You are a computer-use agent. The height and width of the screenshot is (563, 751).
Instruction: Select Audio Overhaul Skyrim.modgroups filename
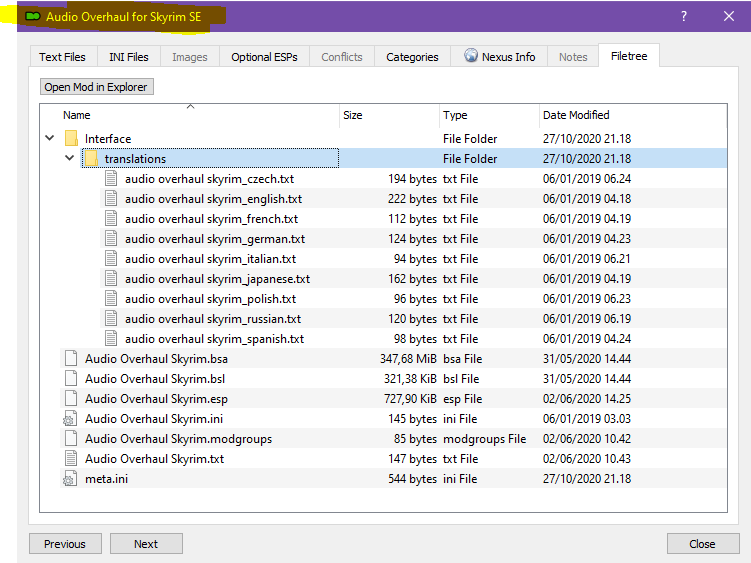(179, 439)
